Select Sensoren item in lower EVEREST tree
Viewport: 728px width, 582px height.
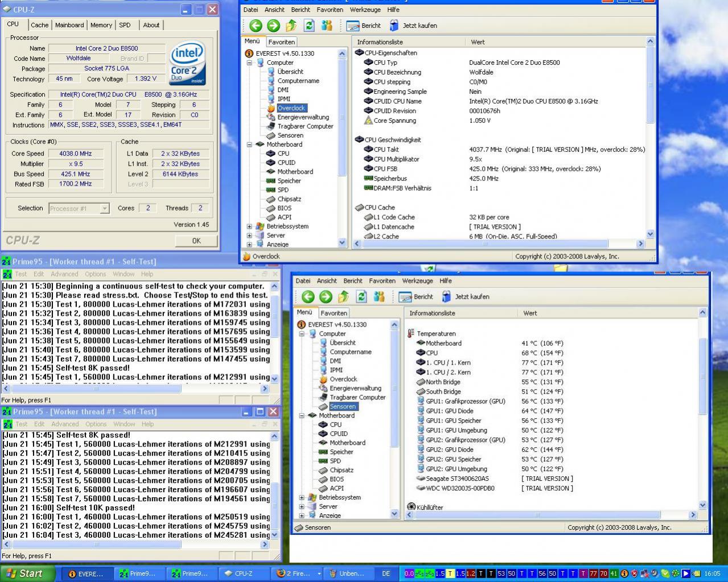click(343, 406)
